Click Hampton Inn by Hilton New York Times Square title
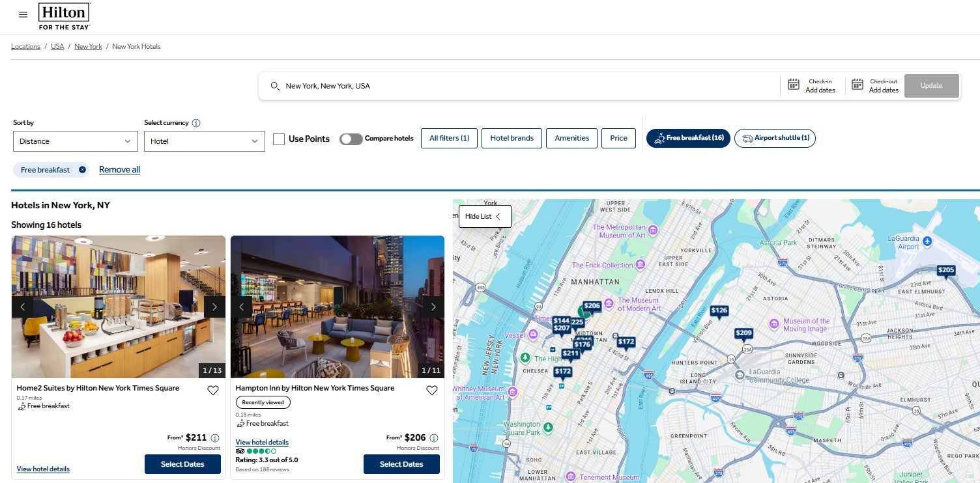 coord(315,388)
